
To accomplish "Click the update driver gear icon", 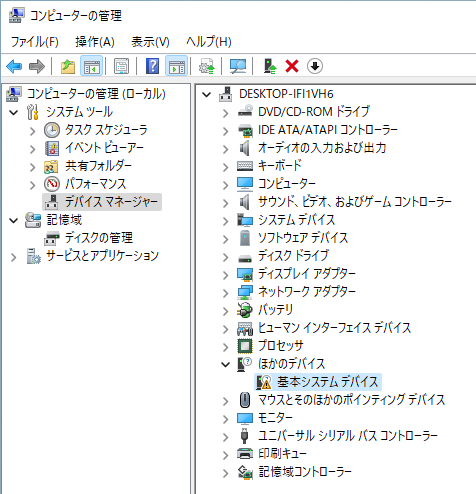I will 207,66.
